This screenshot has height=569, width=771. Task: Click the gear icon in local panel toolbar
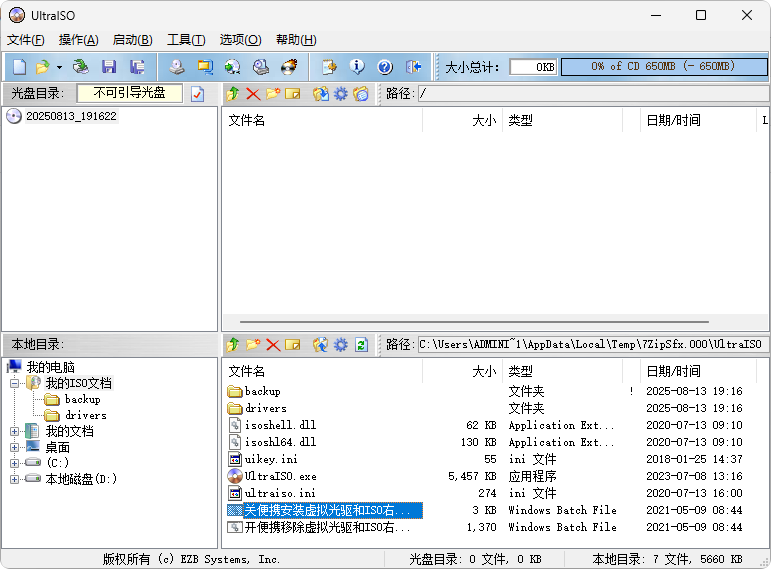(x=340, y=344)
